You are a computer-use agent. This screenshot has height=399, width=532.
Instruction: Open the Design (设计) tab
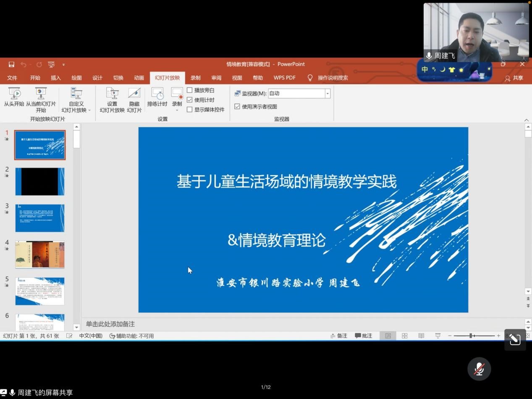coord(97,78)
